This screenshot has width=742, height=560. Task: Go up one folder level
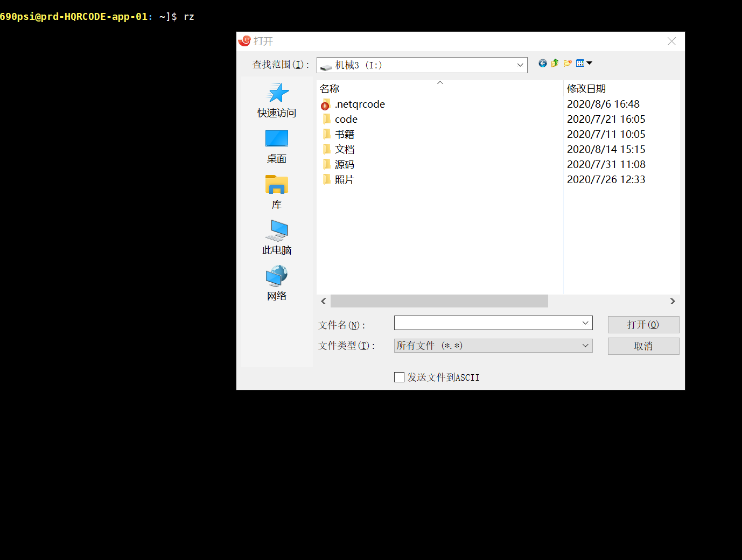(555, 64)
